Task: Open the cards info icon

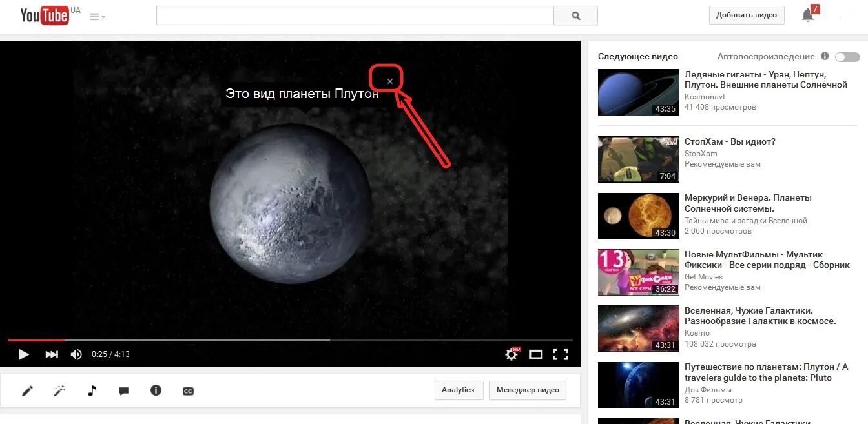Action: (156, 390)
